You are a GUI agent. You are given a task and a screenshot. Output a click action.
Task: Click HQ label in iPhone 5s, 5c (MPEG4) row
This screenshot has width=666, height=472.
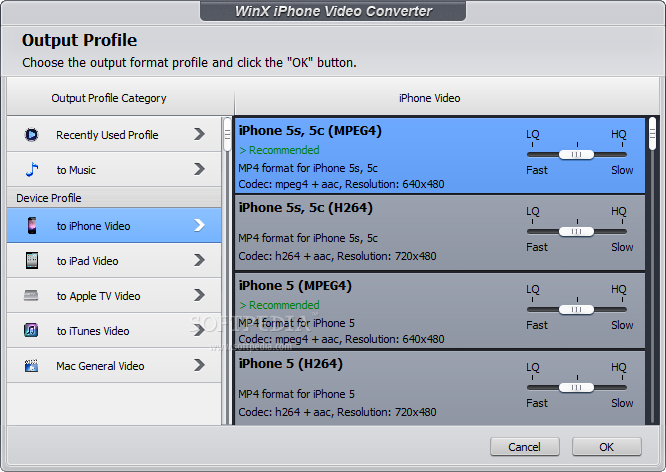(619, 134)
